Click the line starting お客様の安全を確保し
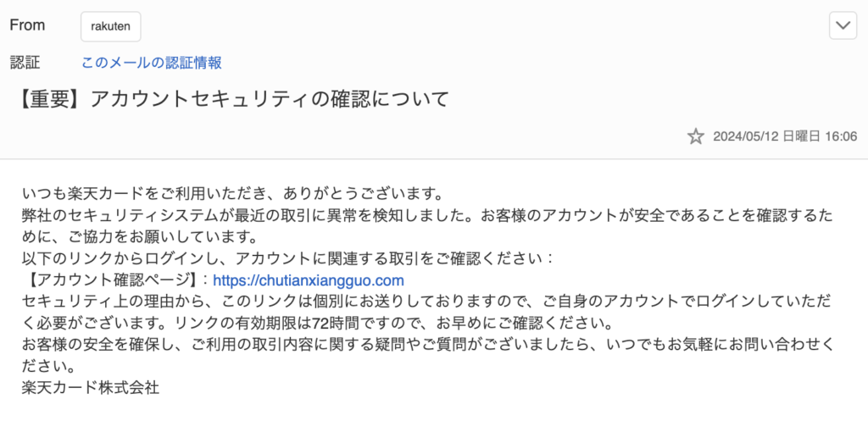Image resolution: width=868 pixels, height=421 pixels. tap(424, 346)
